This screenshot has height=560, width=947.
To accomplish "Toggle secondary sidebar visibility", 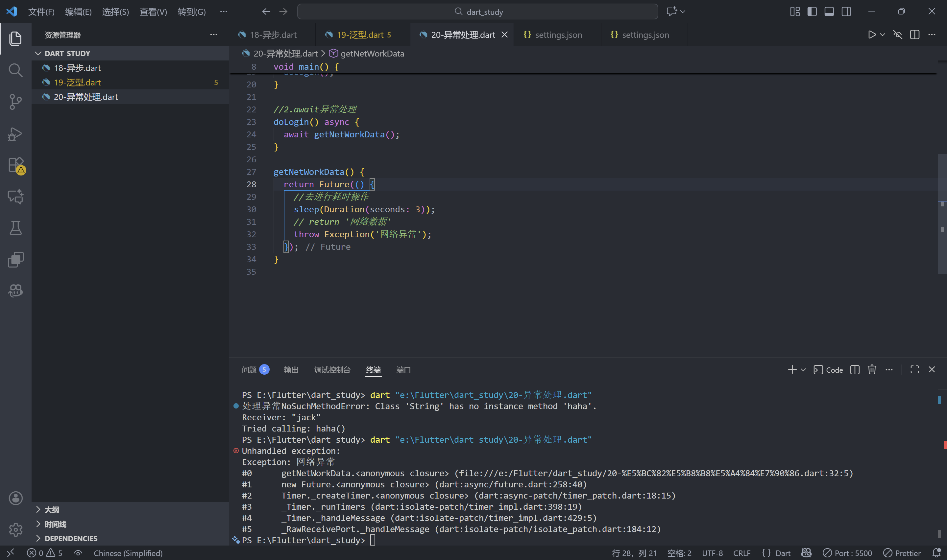I will 846,12.
